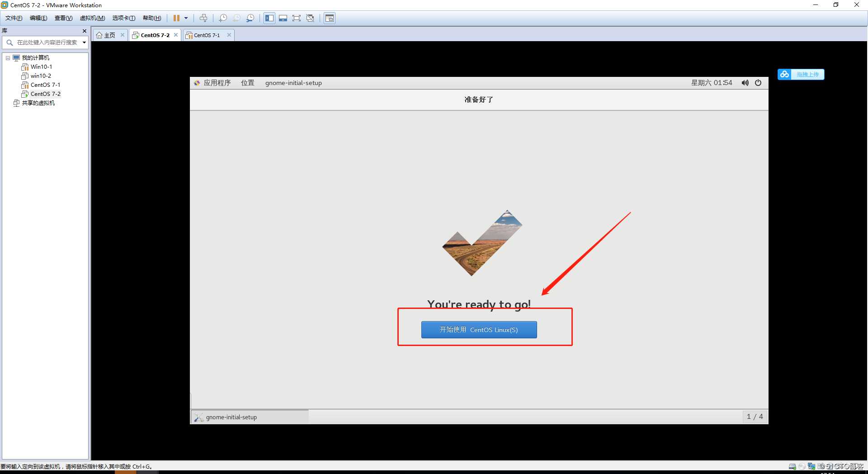Click 开始使用 CentOS Linux(S) button
Viewport: 868px width, 474px height.
[x=479, y=330]
